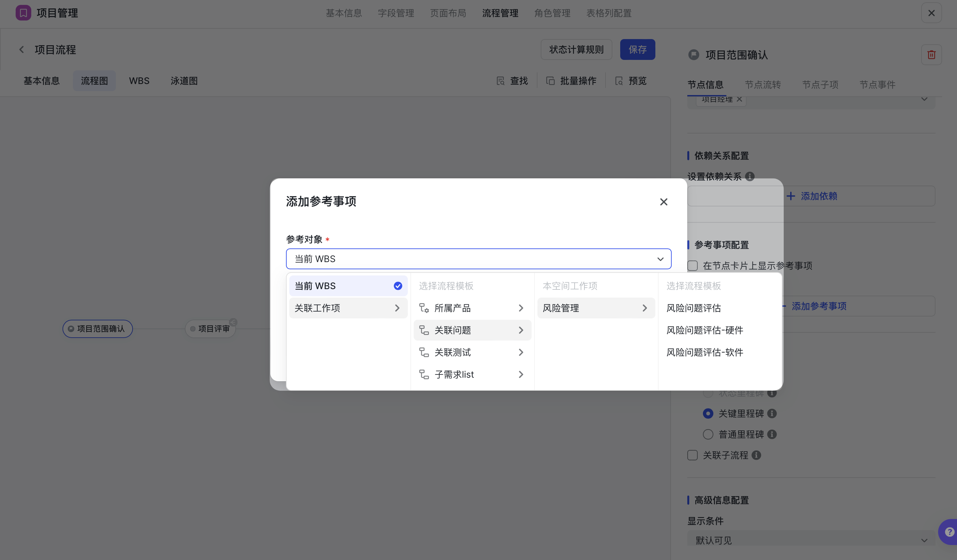Delete node via the red trash icon

tap(931, 55)
